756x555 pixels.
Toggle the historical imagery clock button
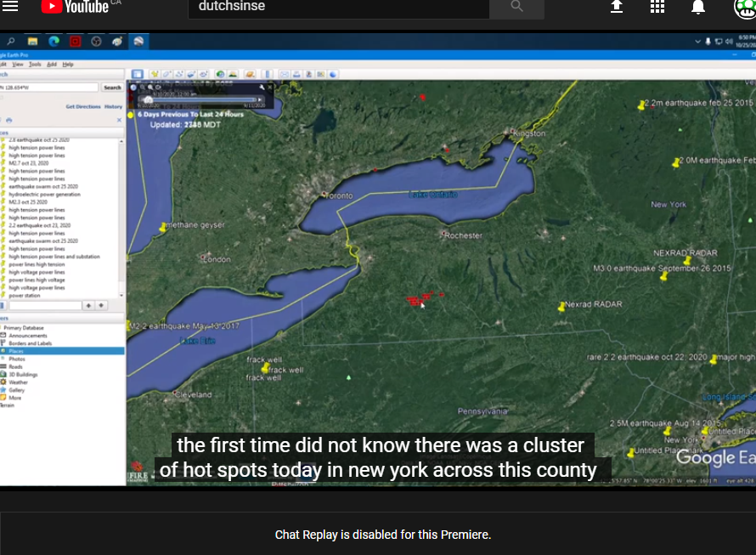pos(220,74)
